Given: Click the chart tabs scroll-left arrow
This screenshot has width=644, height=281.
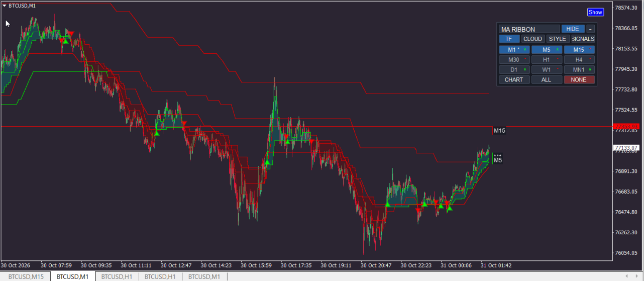Looking at the screenshot, I should point(626,276).
